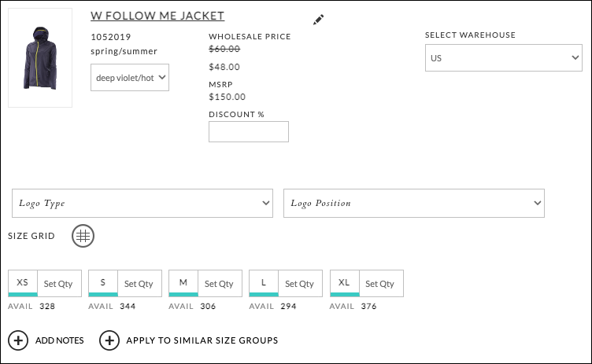Click Apply to Similar Size Groups text
Viewport: 592px width, 364px height.
pyautogui.click(x=202, y=340)
